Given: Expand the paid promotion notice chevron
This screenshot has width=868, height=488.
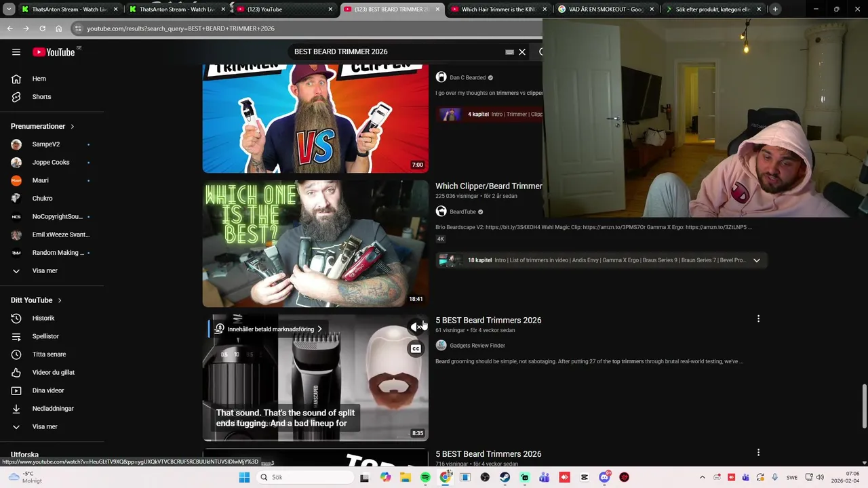Looking at the screenshot, I should (319, 329).
